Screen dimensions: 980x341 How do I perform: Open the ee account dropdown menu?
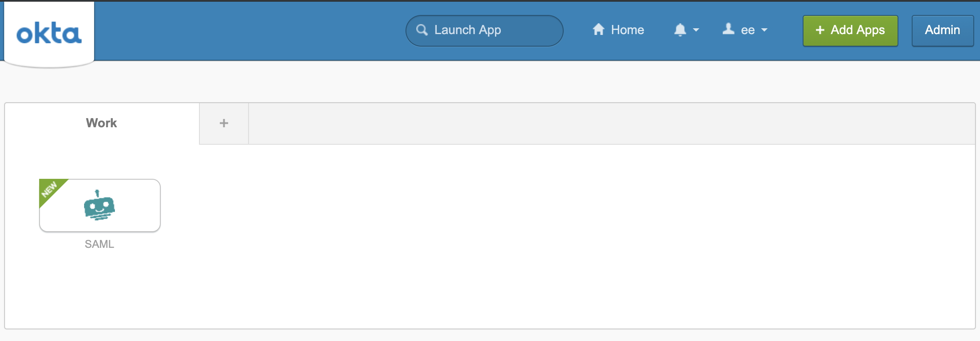pos(764,30)
